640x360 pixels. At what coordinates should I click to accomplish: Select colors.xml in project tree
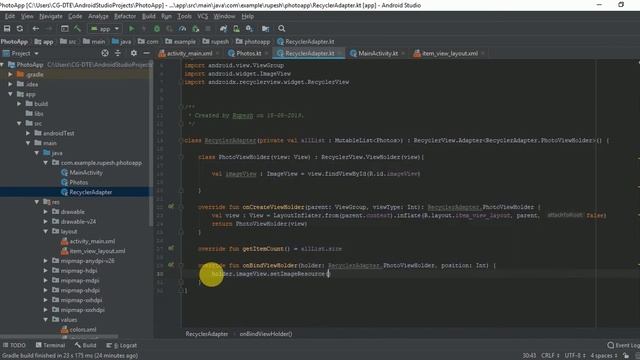tap(83, 329)
